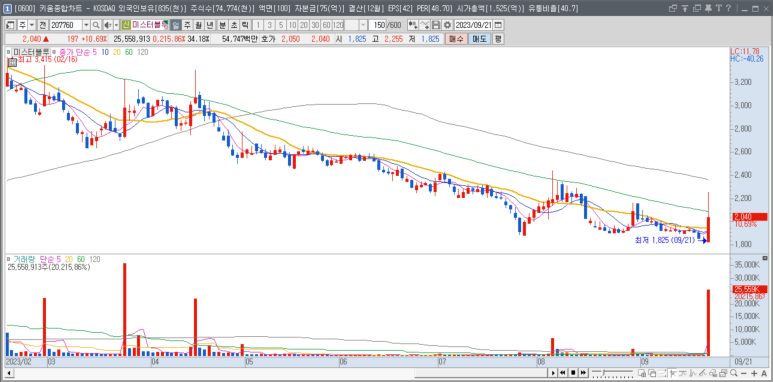Click the stop playback button
This screenshot has height=382, width=773.
coord(573,373)
